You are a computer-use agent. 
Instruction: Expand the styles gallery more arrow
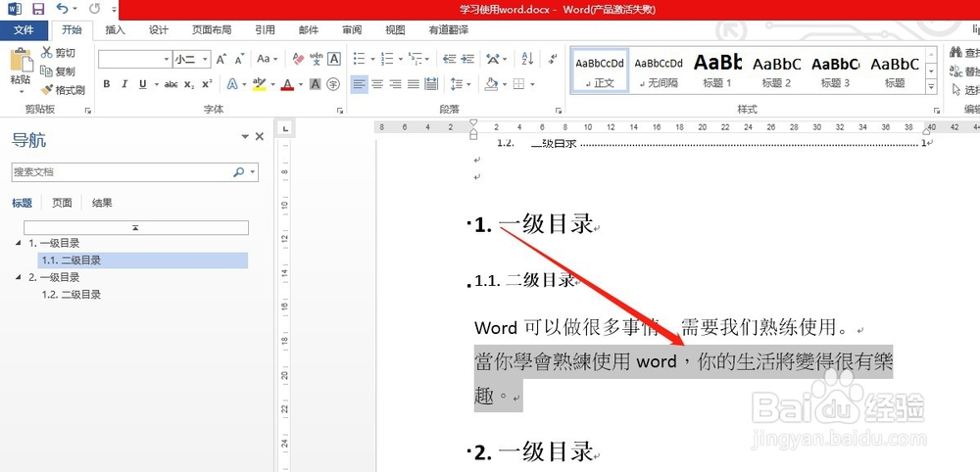[932, 87]
